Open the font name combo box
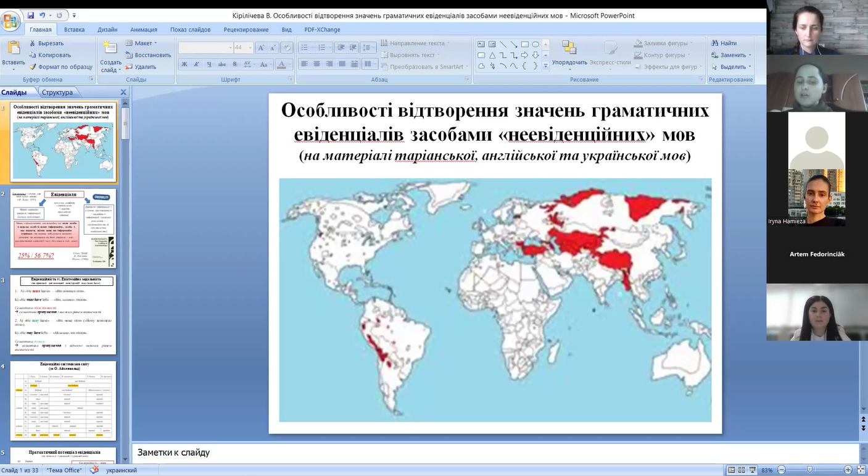868x476 pixels. (205, 48)
